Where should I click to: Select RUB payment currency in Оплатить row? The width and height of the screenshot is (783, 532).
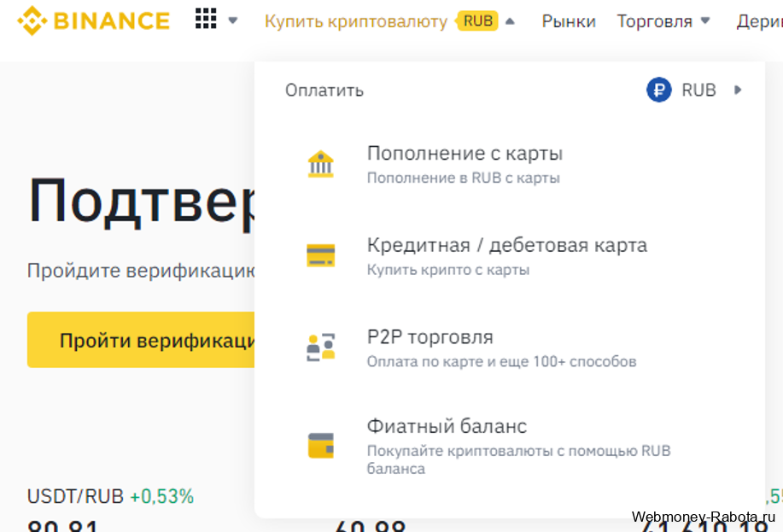coord(698,90)
